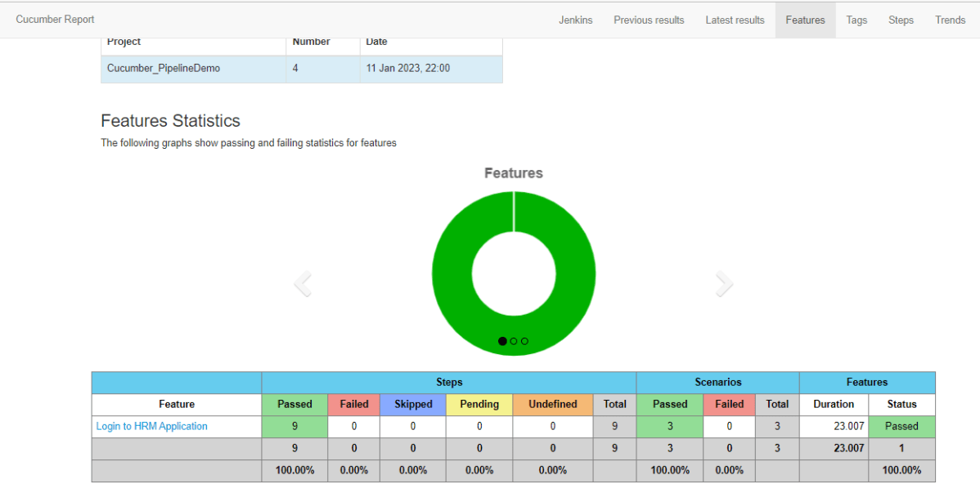
Task: Open Login to HRM Application feature
Action: click(x=151, y=426)
